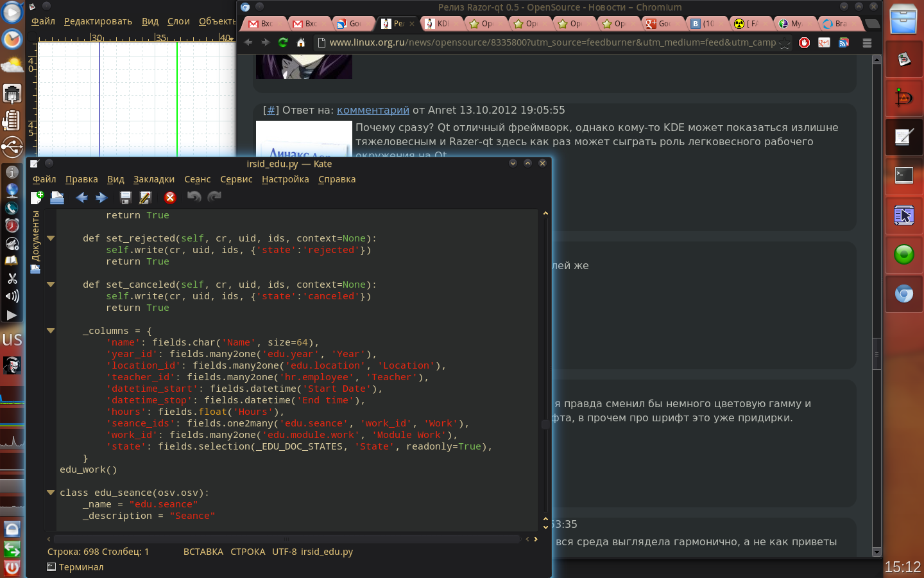924x578 pixels.
Task: Click the AdBlock red stop-hand extension icon
Action: click(805, 42)
